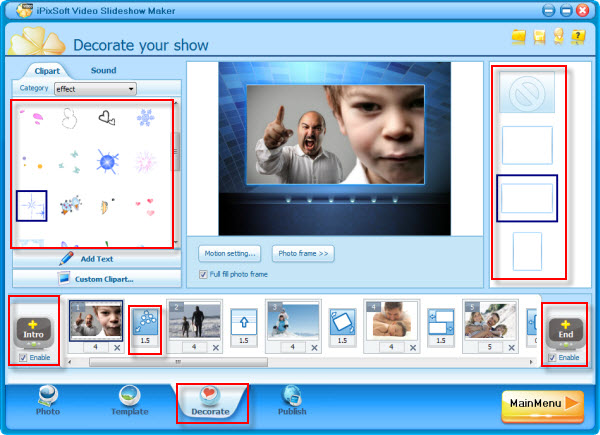Click clipart list scroll down arrow

tap(176, 243)
